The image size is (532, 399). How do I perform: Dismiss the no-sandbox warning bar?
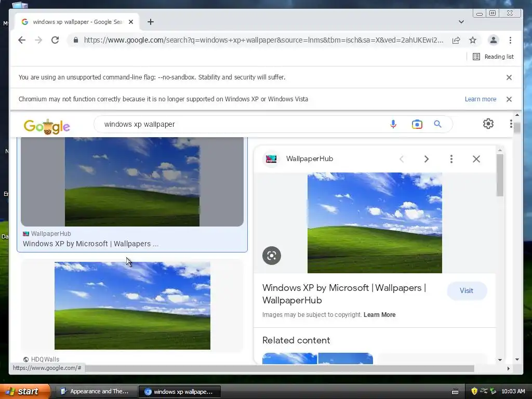tap(509, 77)
